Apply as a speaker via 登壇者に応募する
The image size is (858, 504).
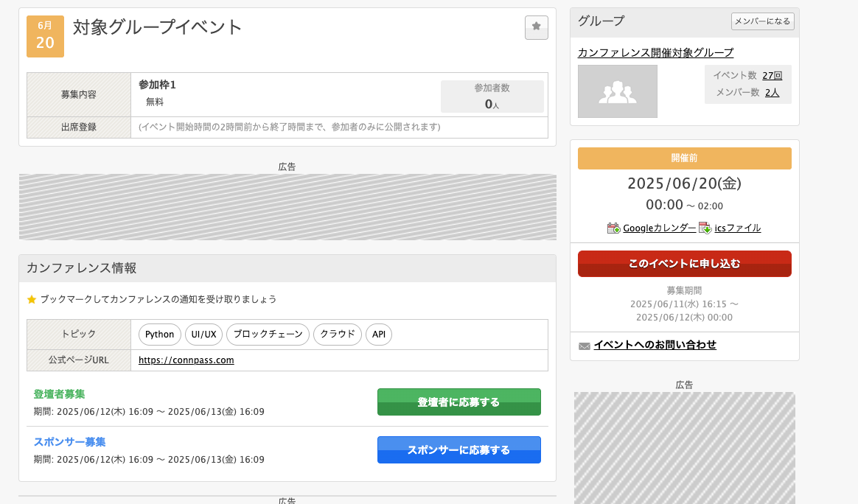[458, 402]
